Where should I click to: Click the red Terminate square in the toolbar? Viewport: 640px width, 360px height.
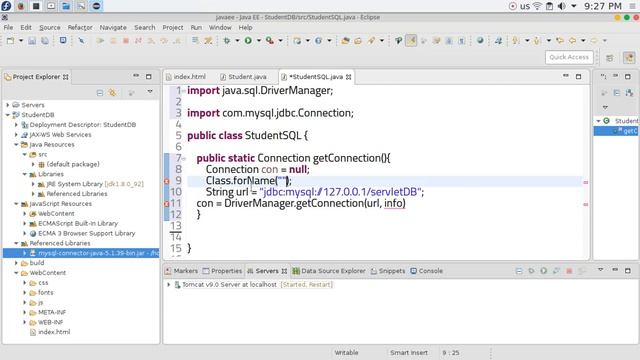point(126,40)
